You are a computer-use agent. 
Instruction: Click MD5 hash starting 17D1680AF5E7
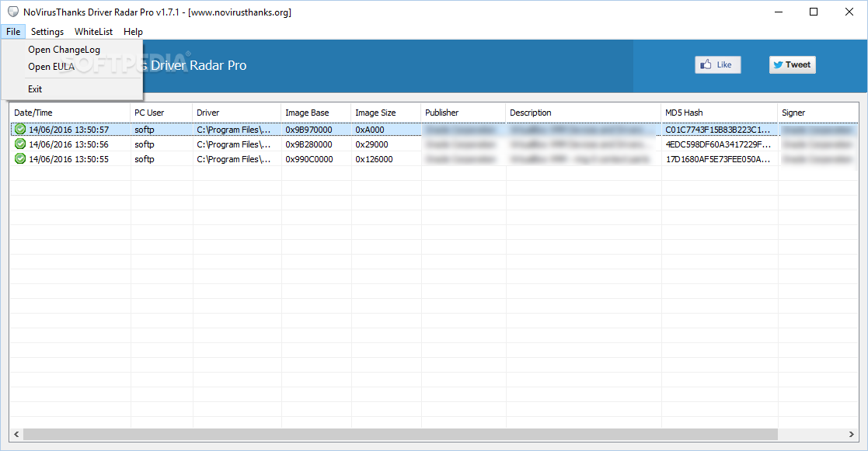point(718,159)
